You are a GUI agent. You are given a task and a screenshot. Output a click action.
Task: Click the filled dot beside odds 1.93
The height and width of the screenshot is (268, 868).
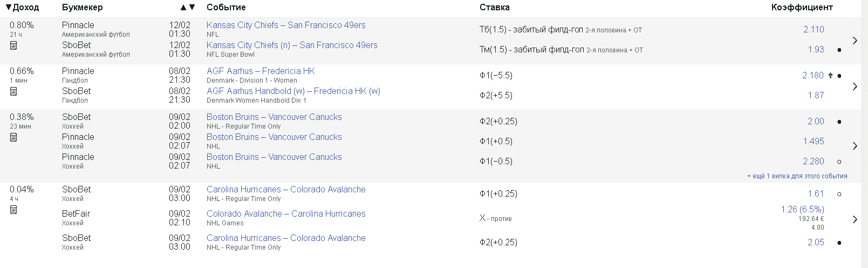[839, 50]
